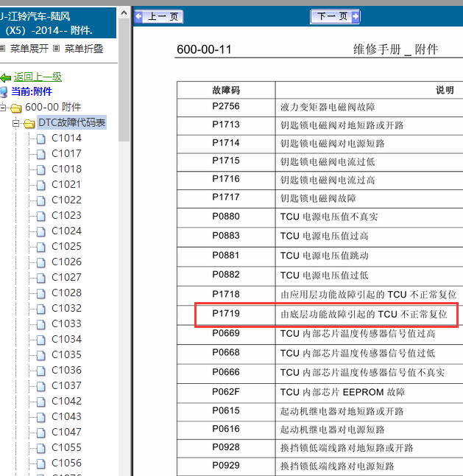This screenshot has height=476, width=463.
Task: Click description TCU 内部芯片 EEPROM 故障
Action: [342, 392]
